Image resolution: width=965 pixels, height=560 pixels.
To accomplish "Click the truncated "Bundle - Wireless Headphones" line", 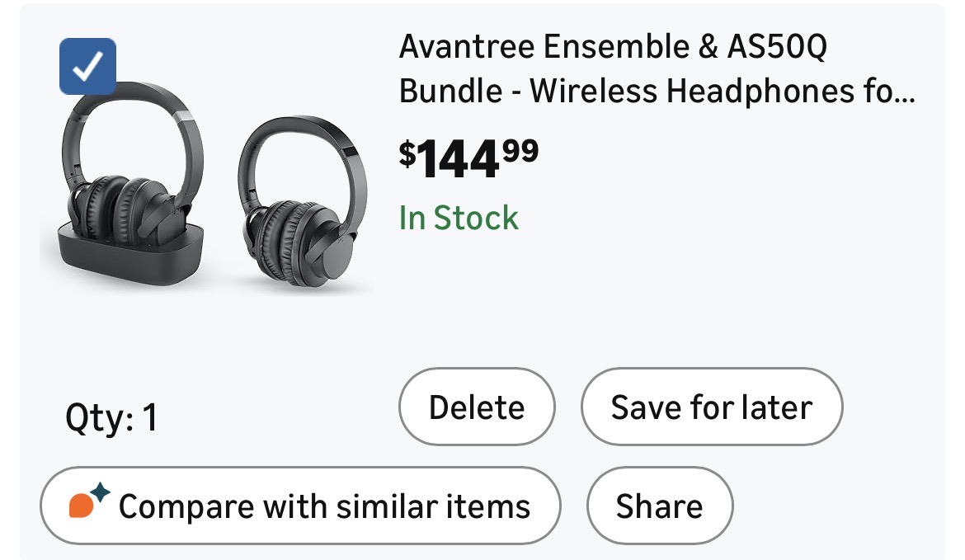I will tap(657, 92).
